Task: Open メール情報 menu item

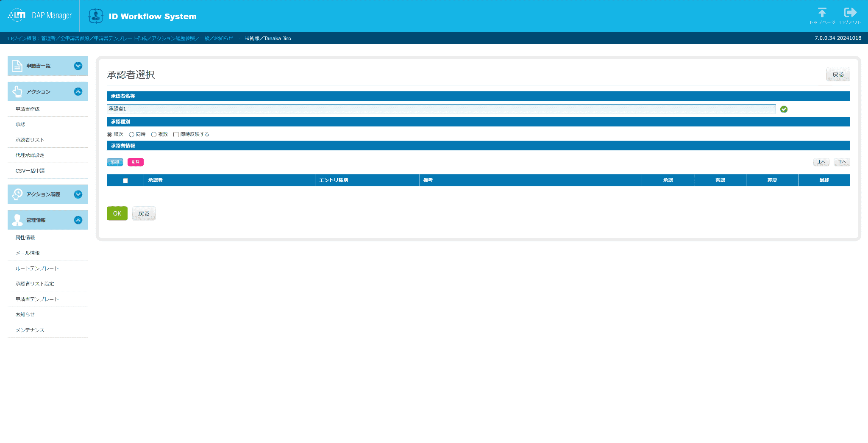Action: [x=47, y=253]
